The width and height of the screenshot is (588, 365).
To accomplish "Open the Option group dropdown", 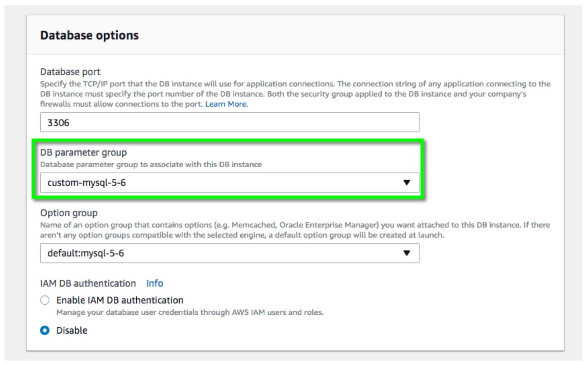I will click(x=230, y=253).
